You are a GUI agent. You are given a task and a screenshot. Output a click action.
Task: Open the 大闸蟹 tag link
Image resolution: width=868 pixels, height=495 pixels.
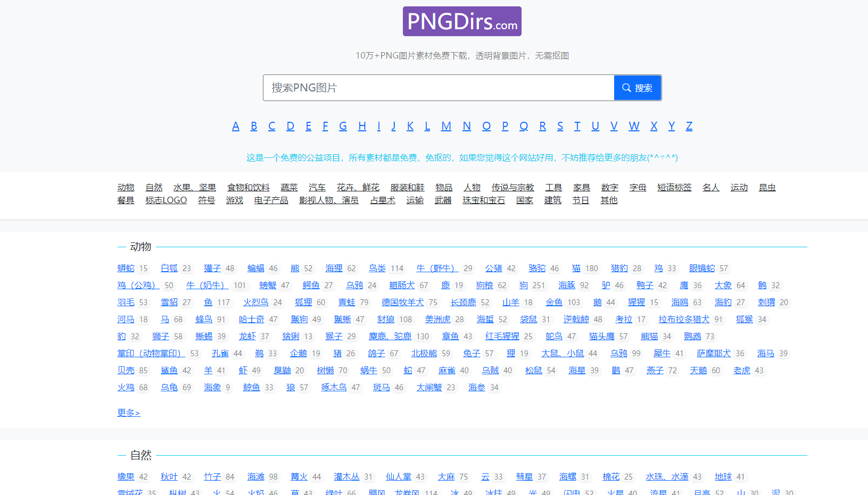click(x=429, y=388)
